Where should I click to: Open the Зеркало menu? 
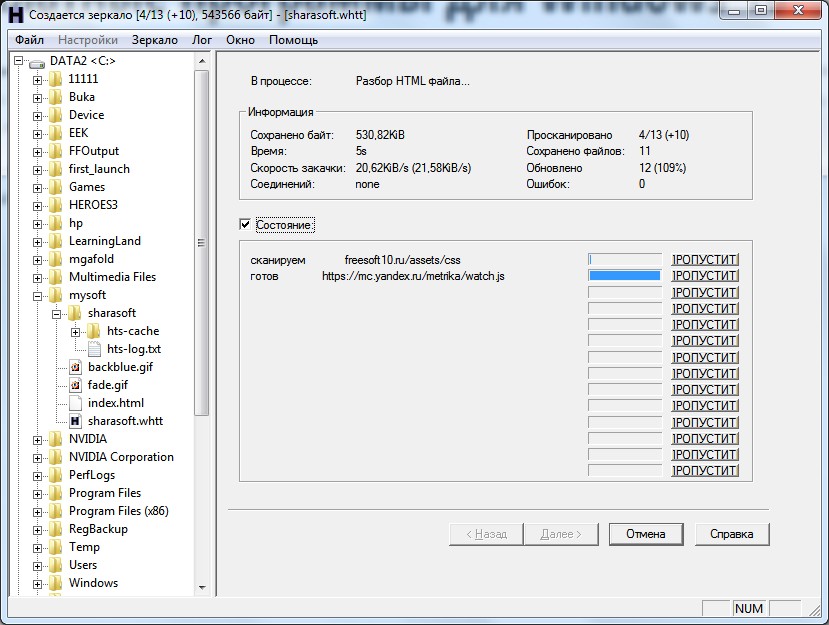(x=154, y=40)
